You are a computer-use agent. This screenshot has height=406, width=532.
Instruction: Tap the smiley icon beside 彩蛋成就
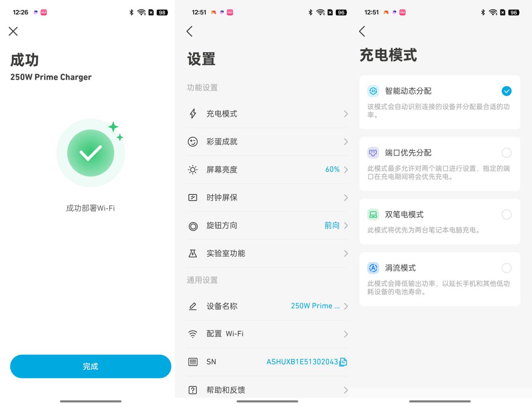[193, 142]
